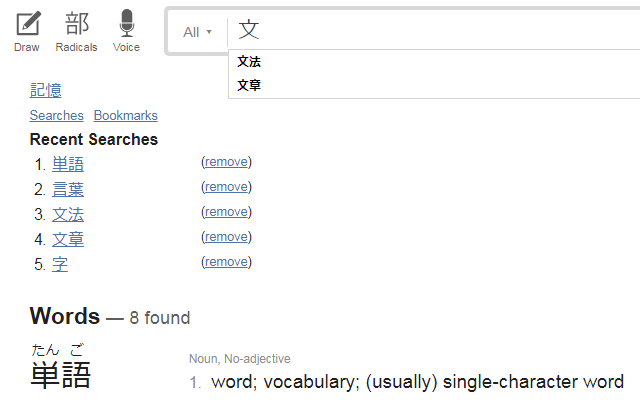This screenshot has height=400, width=640.
Task: Remove 単語 from recent searches
Action: [x=227, y=162]
